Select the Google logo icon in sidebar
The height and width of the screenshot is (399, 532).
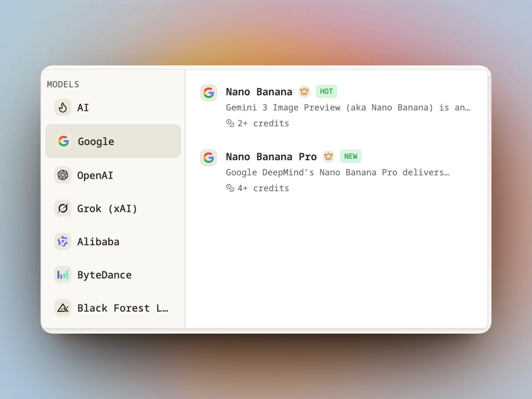click(x=63, y=141)
